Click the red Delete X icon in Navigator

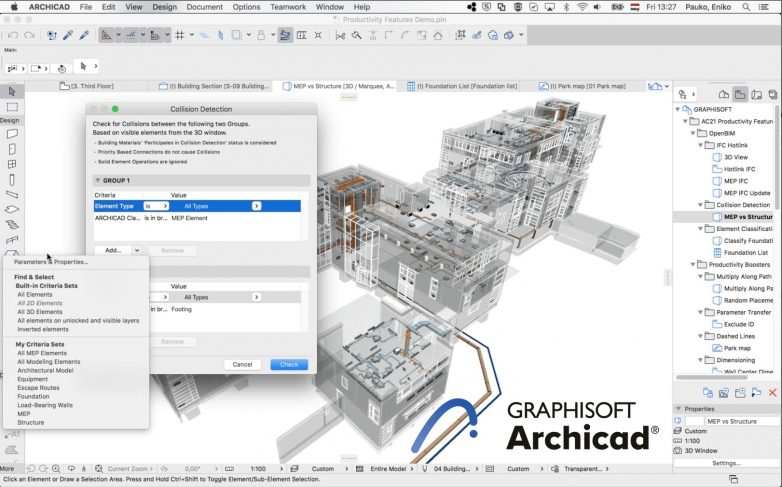(x=773, y=393)
